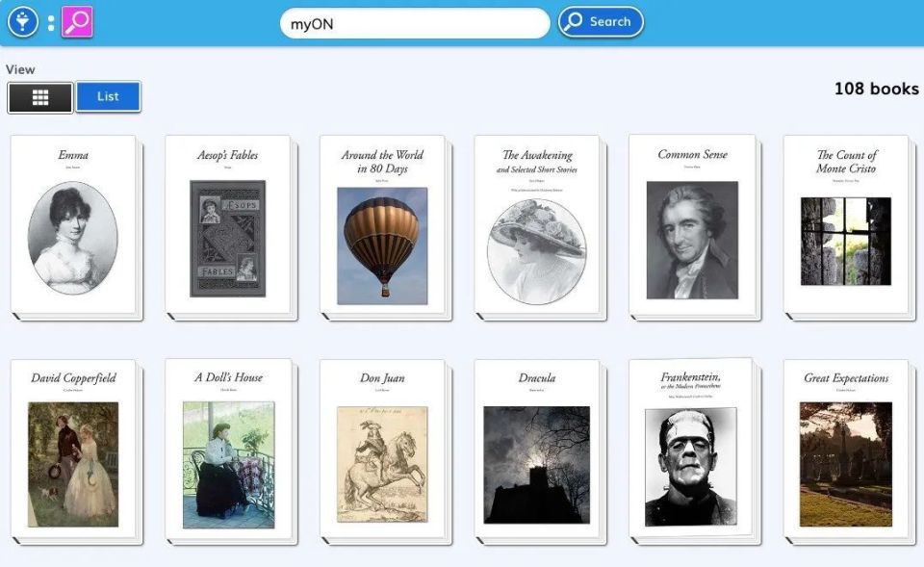Click the filter funnel icon

tap(23, 22)
